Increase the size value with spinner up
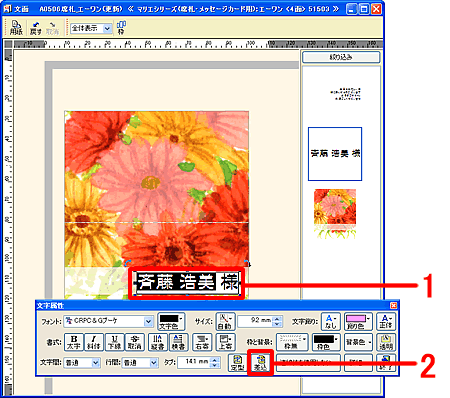 [x=277, y=319]
